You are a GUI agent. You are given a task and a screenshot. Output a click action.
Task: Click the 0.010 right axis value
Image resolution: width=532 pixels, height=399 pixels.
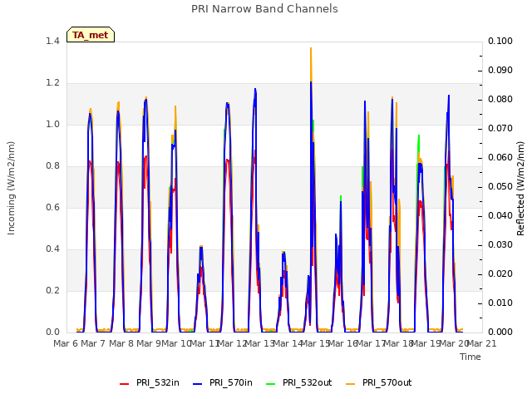(500, 303)
